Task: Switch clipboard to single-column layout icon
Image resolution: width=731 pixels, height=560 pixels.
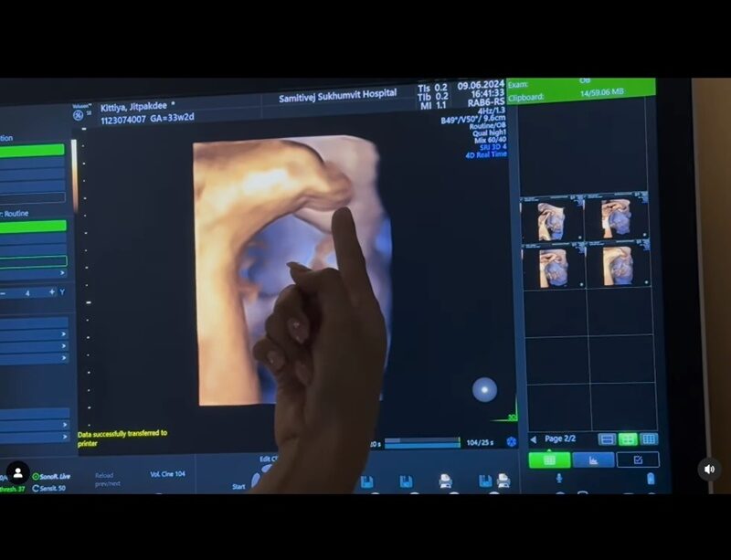Action: (607, 439)
